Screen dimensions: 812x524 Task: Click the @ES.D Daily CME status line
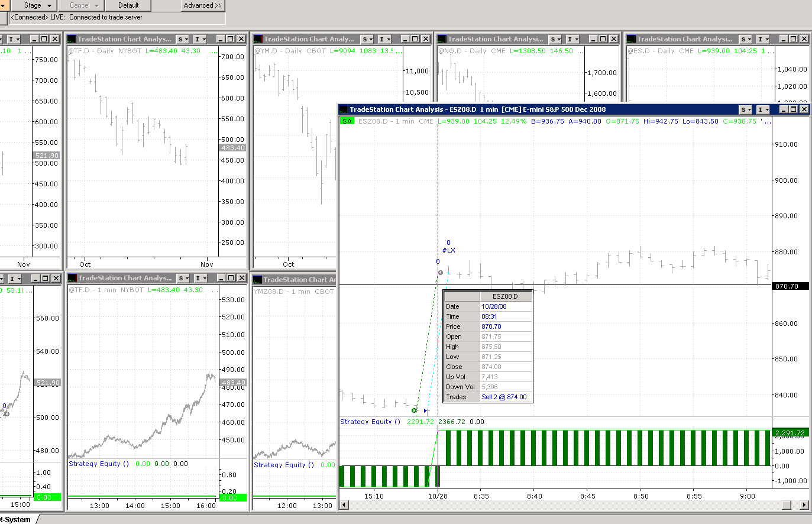tap(701, 51)
